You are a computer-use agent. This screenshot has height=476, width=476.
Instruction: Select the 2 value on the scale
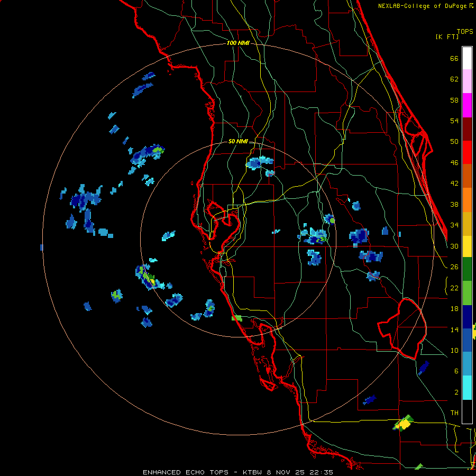tap(456, 392)
